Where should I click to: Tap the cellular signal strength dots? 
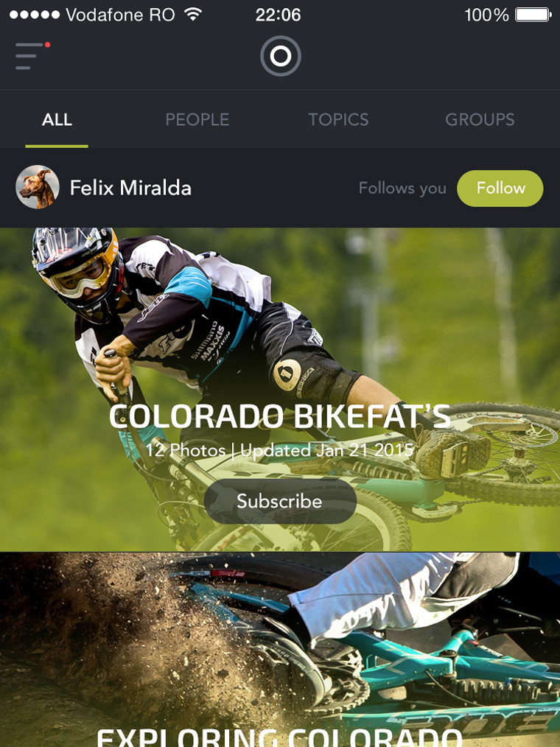click(x=35, y=15)
